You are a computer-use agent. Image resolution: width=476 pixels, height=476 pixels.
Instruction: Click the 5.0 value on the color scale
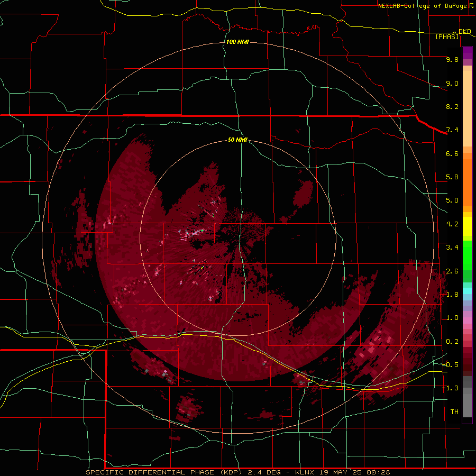(x=452, y=200)
